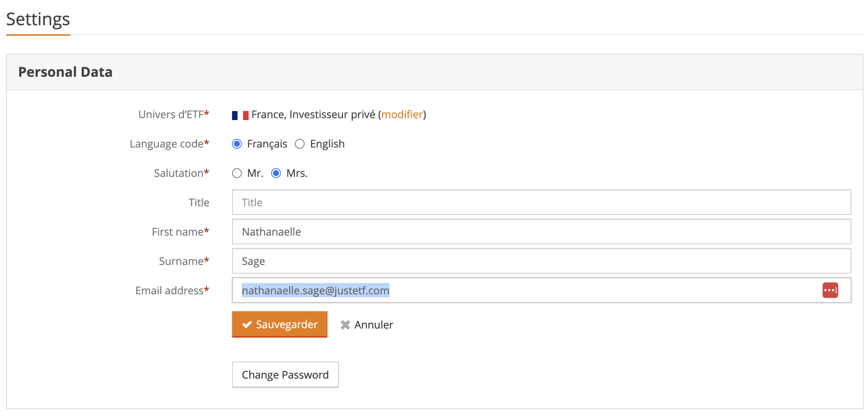868x417 pixels.
Task: Click the Personal Data section header
Action: pos(66,72)
